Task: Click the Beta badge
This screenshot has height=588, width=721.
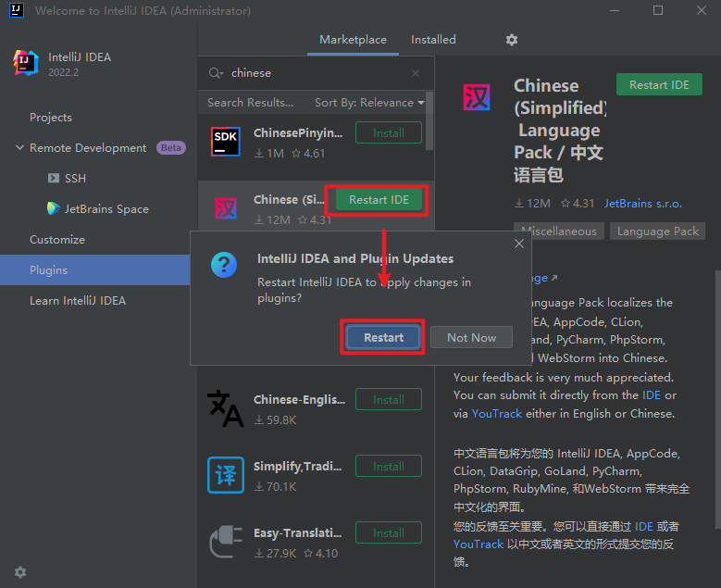Action: 171,147
